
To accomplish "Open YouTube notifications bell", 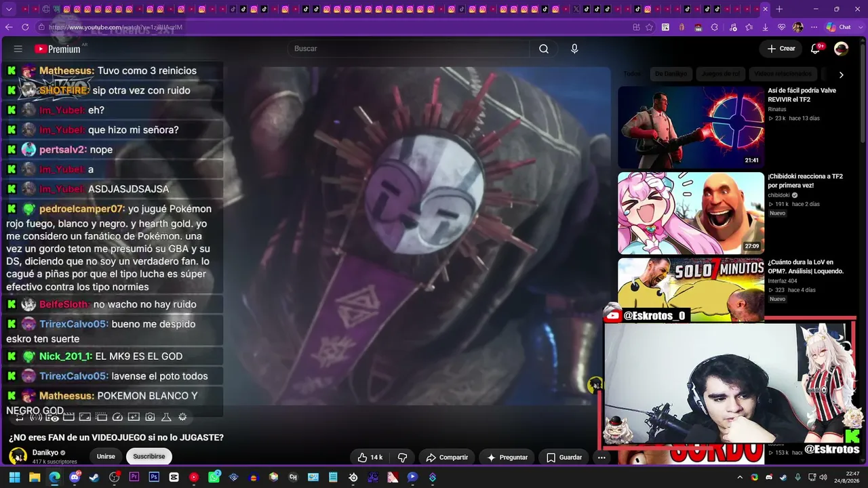I will tap(816, 49).
